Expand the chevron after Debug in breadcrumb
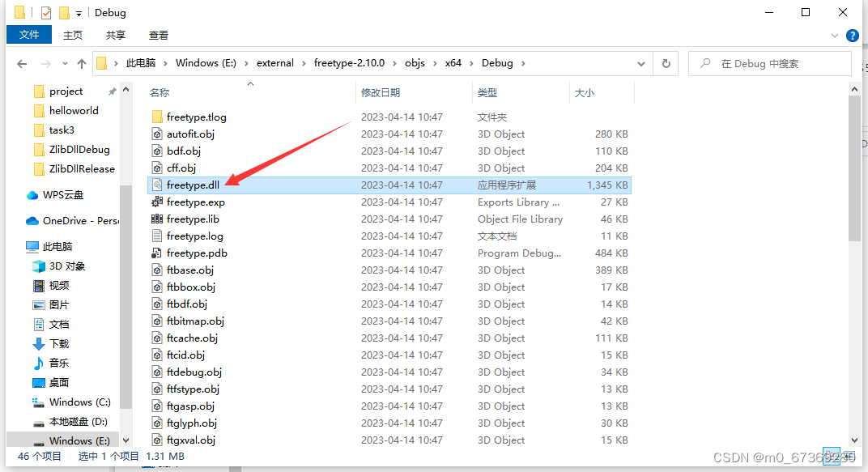The image size is (868, 472). (523, 64)
